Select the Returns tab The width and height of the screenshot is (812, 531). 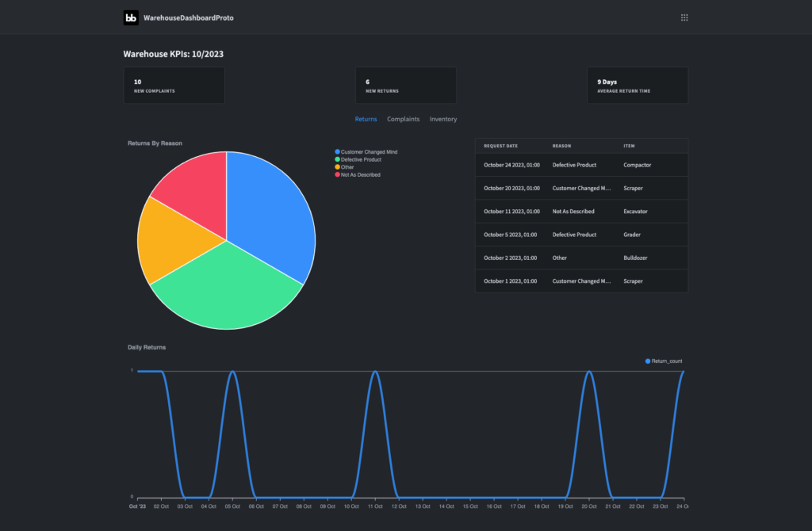366,119
